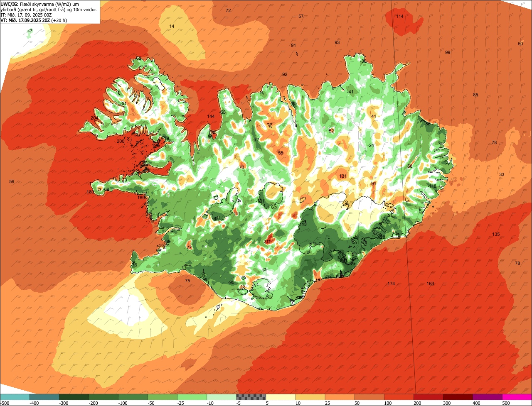
Task: Click the legend swatch between 300 and 400
Action: (x=458, y=397)
